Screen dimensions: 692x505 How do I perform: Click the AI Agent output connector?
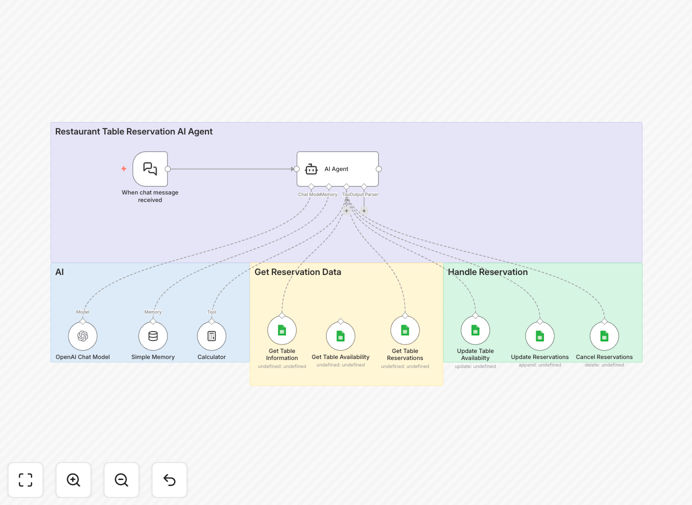pos(379,169)
